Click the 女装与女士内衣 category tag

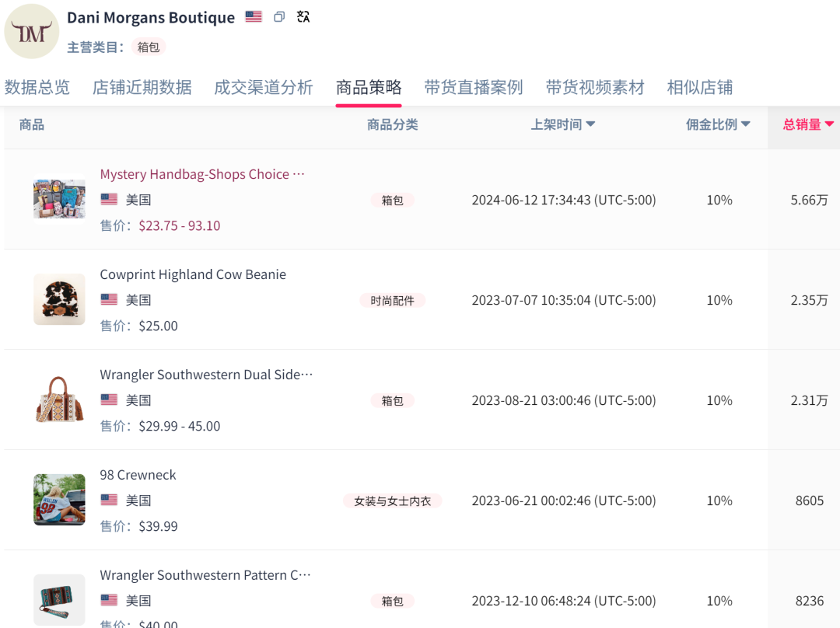coord(392,501)
